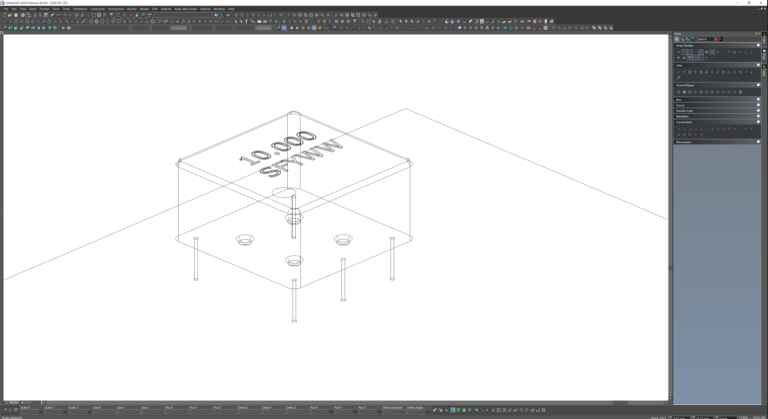Open the File menu

pyautogui.click(x=6, y=9)
